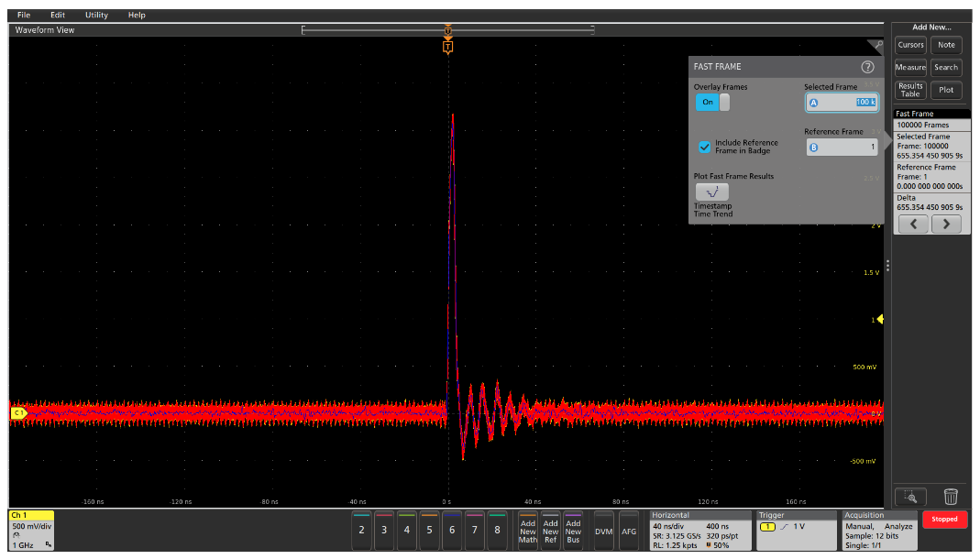This screenshot has width=980, height=559.
Task: Open the Fast Frame help icon
Action: pyautogui.click(x=866, y=67)
